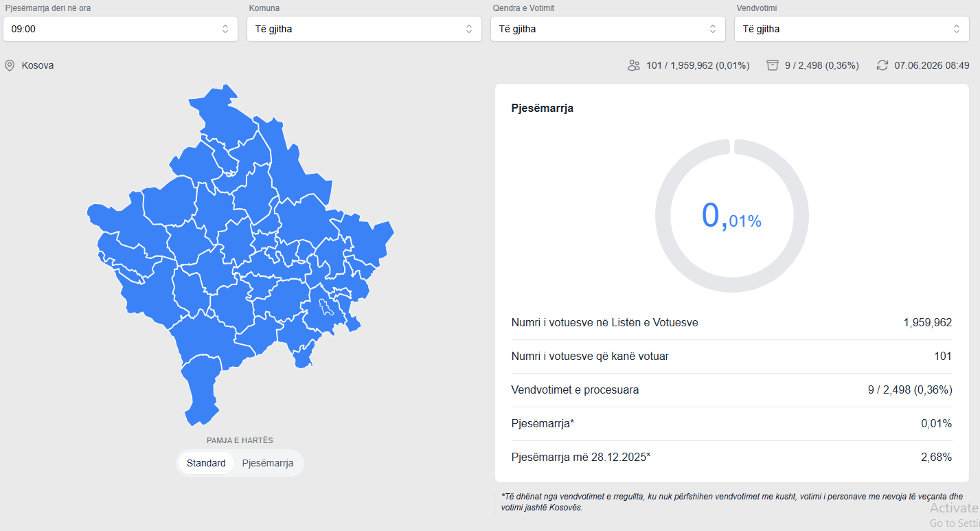Select the Standard map view
Viewport: 980px width, 531px height.
coord(206,463)
